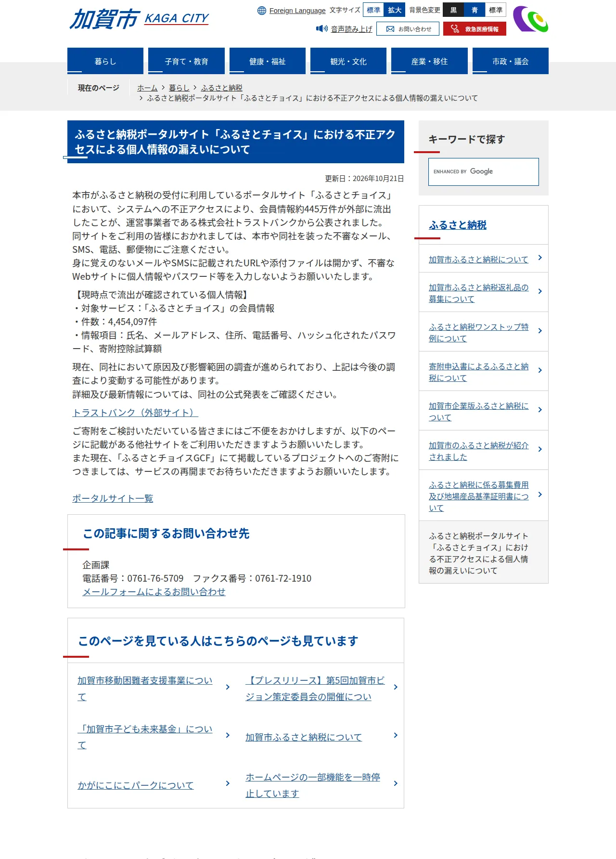Click the arrow beside ホームページの一部機能を一時停止しています

(396, 783)
